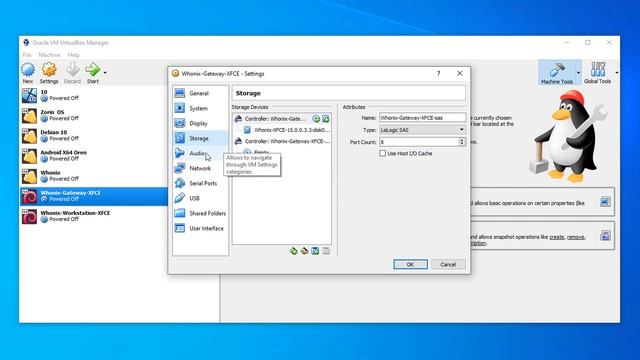Select the Storage settings category
This screenshot has height=360, width=640.
(x=200, y=138)
